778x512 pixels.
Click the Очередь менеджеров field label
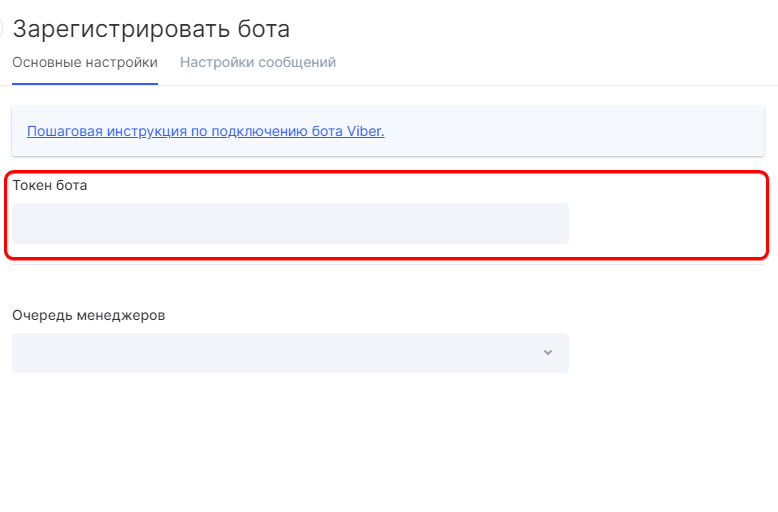(x=88, y=316)
